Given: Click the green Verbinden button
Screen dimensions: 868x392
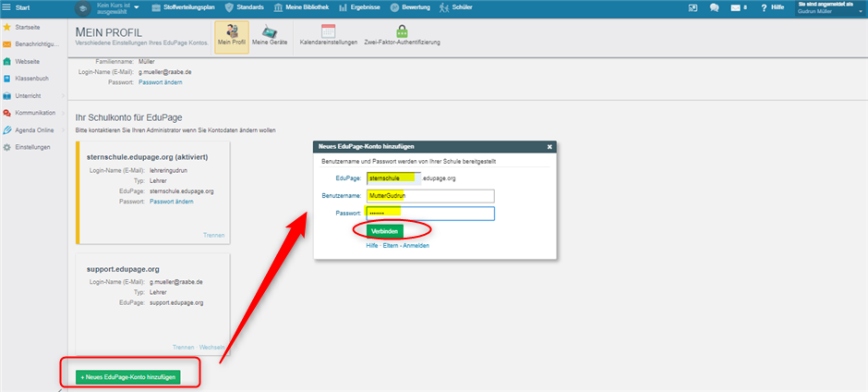Looking at the screenshot, I should coord(385,230).
